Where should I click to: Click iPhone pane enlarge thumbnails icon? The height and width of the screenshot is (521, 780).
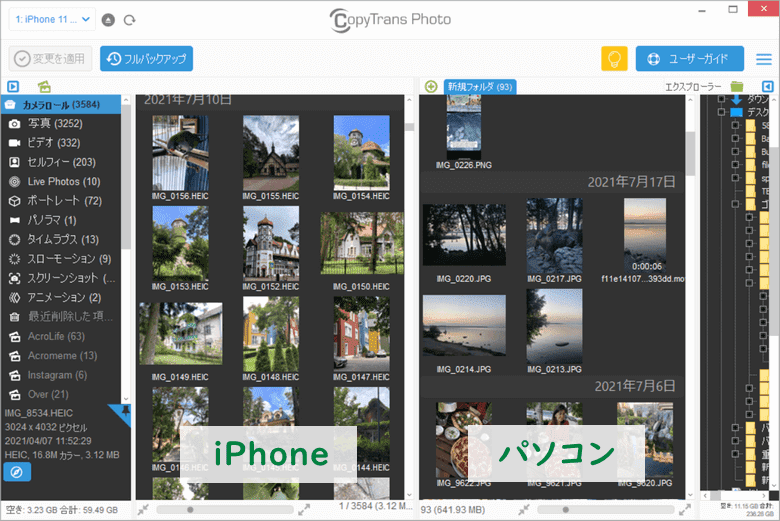coord(304,510)
